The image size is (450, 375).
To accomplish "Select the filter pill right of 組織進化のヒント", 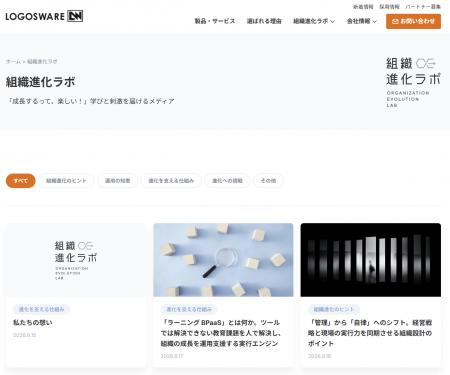I will click(117, 181).
